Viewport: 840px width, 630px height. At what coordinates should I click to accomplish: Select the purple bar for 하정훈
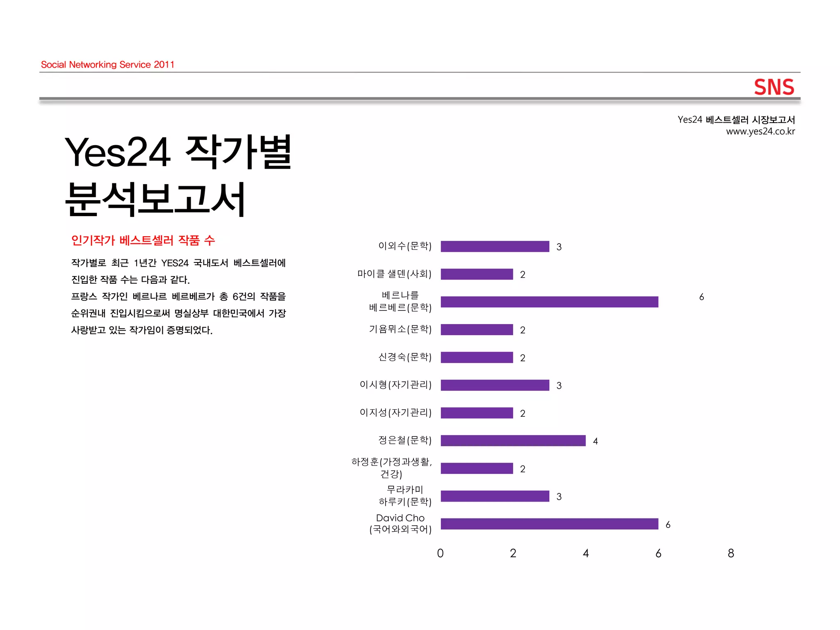pyautogui.click(x=477, y=468)
